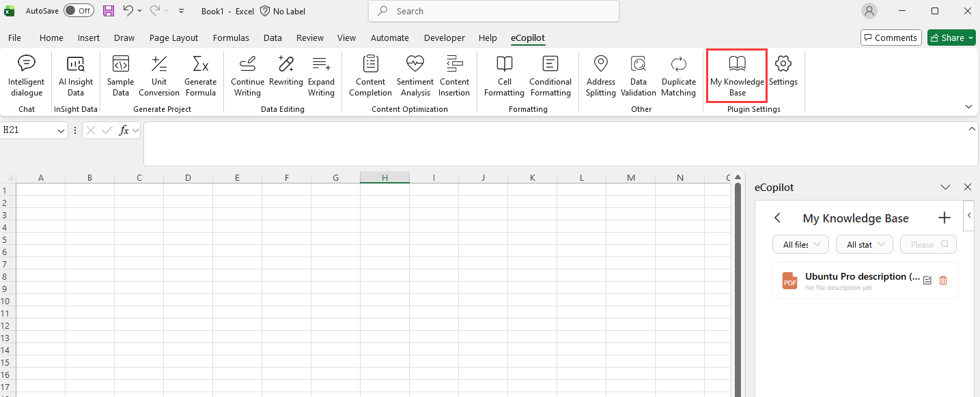Image resolution: width=980 pixels, height=397 pixels.
Task: Expand the All stat dropdown
Action: pos(864,244)
